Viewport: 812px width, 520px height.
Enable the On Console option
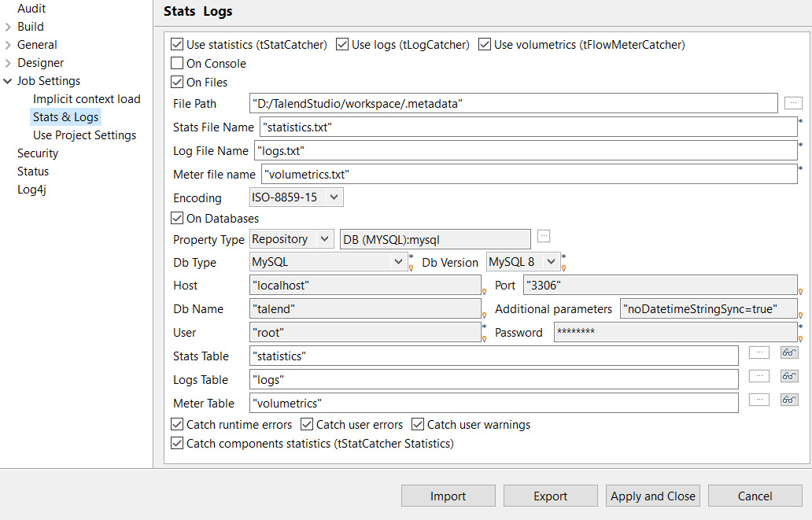(x=177, y=63)
